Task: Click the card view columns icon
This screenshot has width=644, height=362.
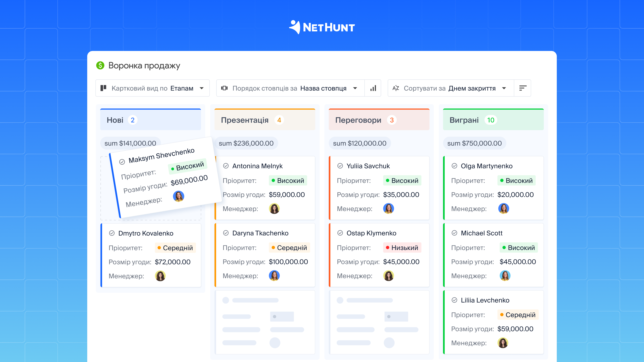Action: click(x=103, y=88)
